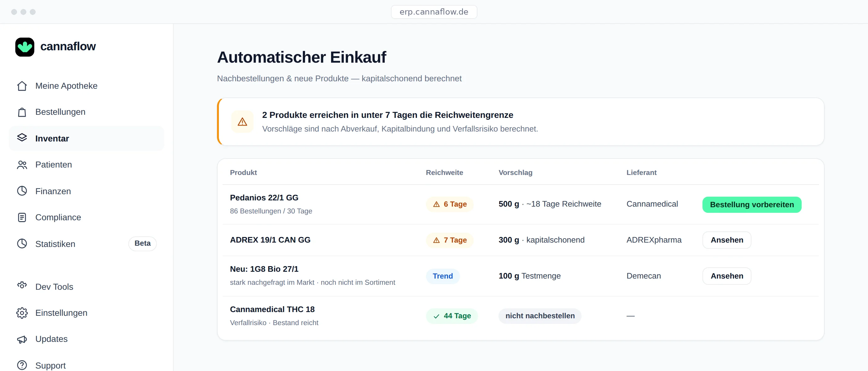Click the layers icon for Inventar
Viewport: 868px width, 371px height.
[22, 138]
